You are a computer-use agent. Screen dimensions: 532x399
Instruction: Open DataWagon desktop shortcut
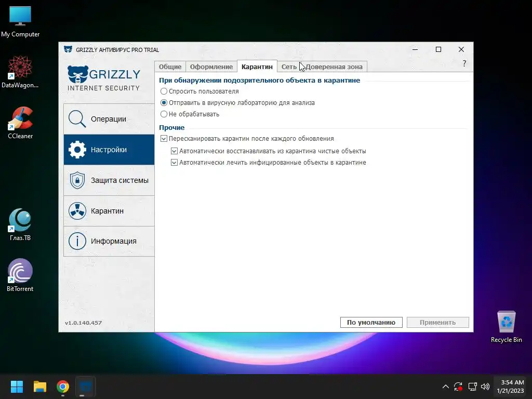coord(20,72)
